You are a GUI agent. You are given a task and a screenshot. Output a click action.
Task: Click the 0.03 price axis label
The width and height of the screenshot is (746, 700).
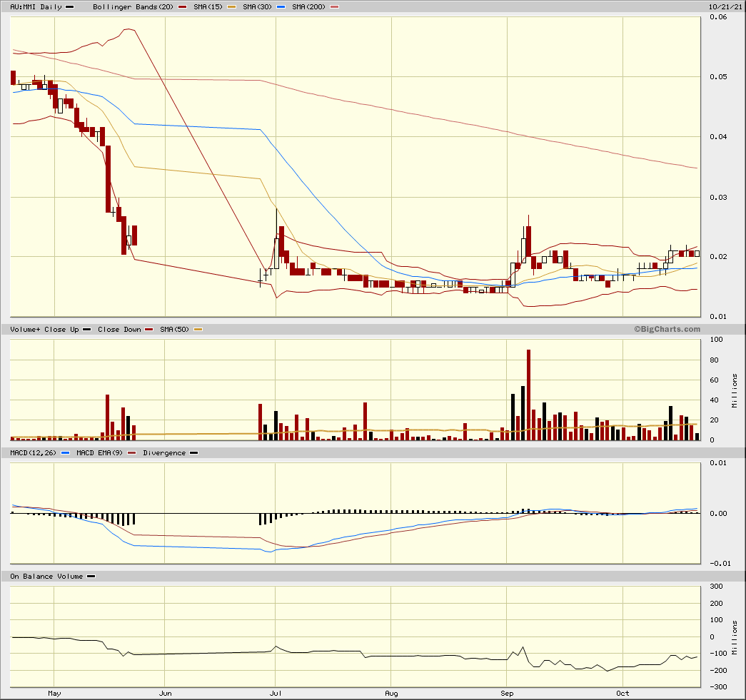coord(718,197)
